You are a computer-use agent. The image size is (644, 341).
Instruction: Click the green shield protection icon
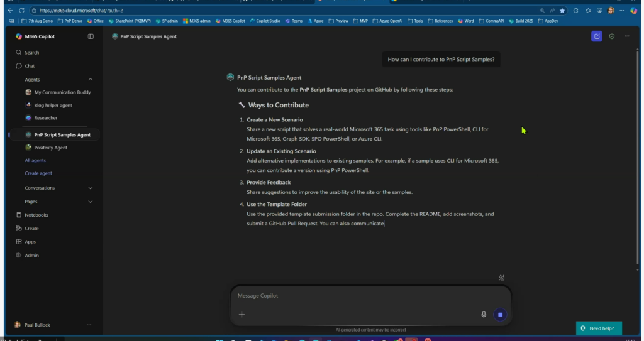612,36
